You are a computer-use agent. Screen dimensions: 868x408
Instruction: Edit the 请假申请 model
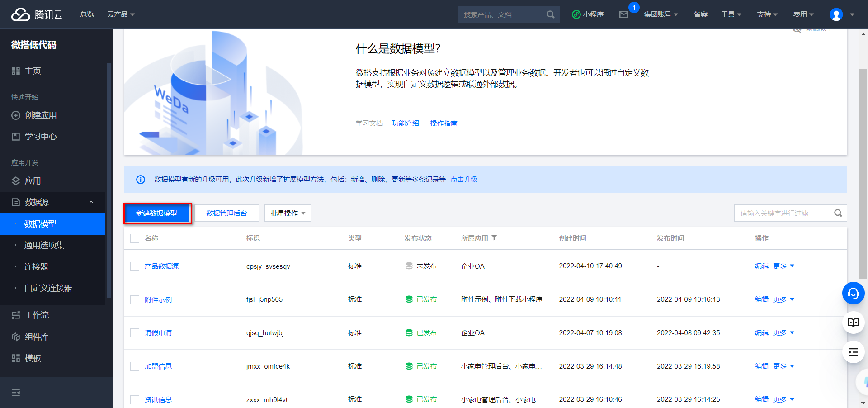coord(762,333)
